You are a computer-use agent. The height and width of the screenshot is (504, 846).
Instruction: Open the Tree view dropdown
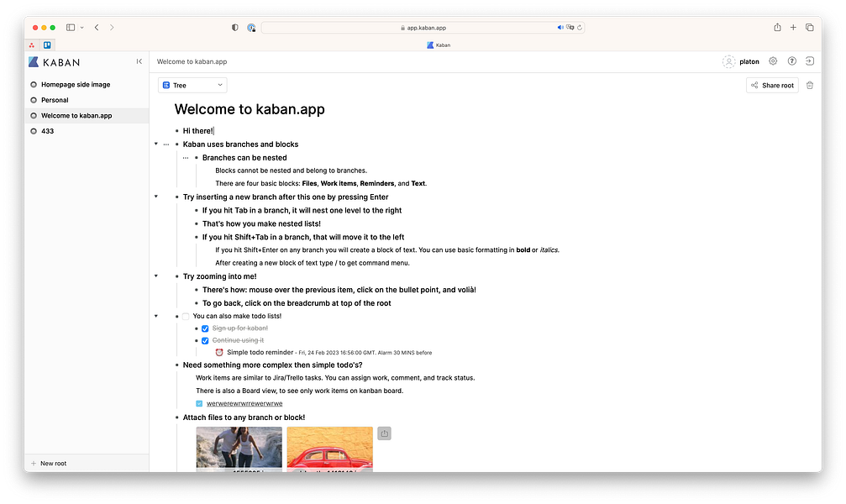click(192, 85)
